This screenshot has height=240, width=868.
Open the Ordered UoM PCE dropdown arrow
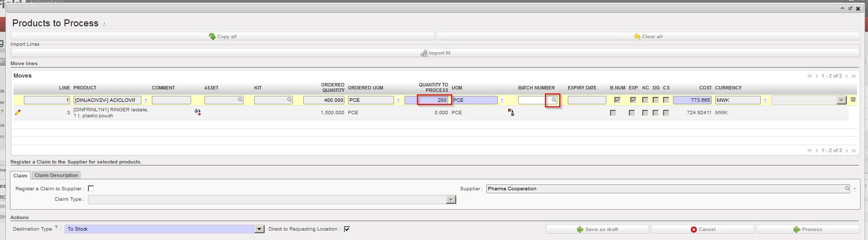click(398, 100)
